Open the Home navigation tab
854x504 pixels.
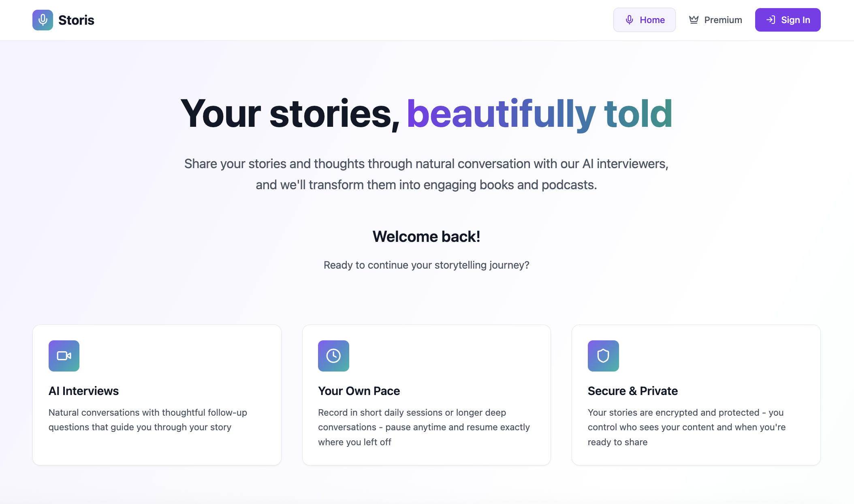[644, 20]
